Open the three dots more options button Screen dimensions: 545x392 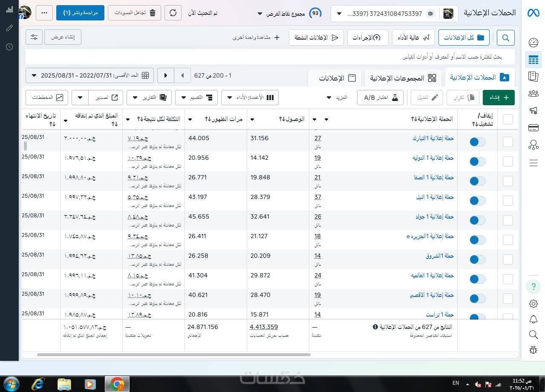(44, 13)
